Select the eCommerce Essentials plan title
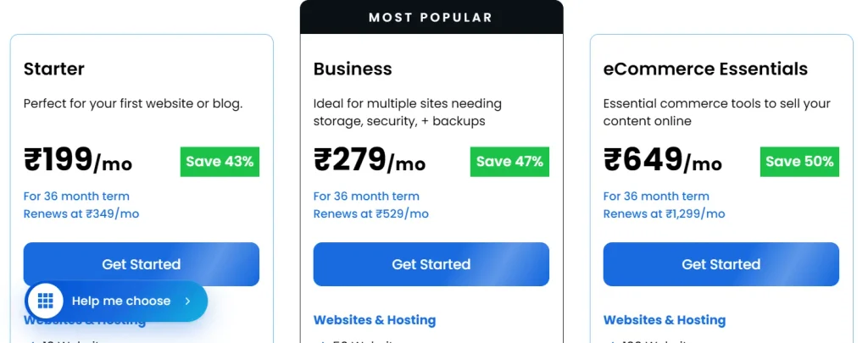 coord(705,69)
